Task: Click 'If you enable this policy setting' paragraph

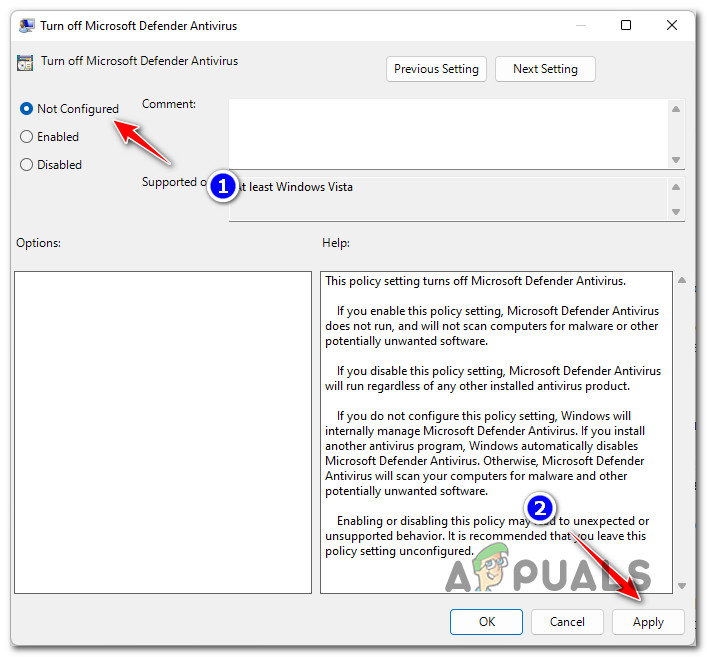Action: [492, 326]
